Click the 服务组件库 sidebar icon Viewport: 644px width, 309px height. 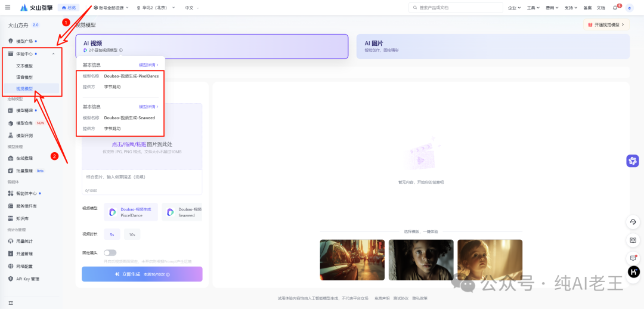(x=11, y=206)
